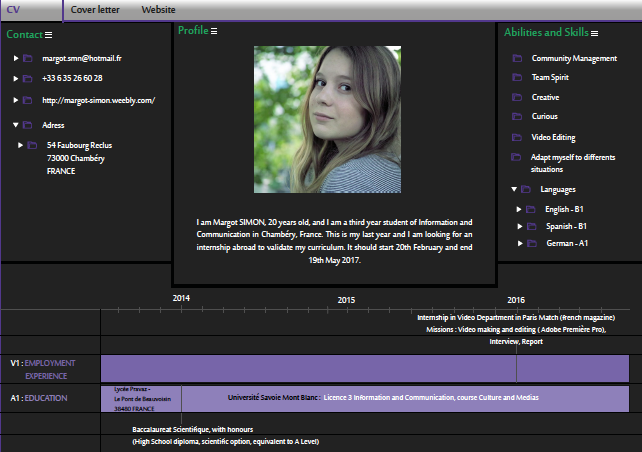Screen dimensions: 642x452
Task: Expand the Spanish - B1 row arrow
Action: point(520,226)
